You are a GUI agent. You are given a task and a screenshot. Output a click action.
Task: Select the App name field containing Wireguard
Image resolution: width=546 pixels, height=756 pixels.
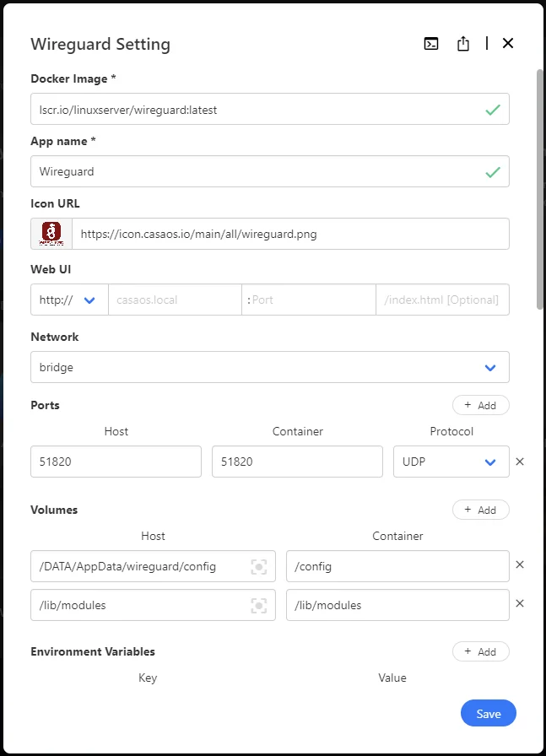click(253, 171)
